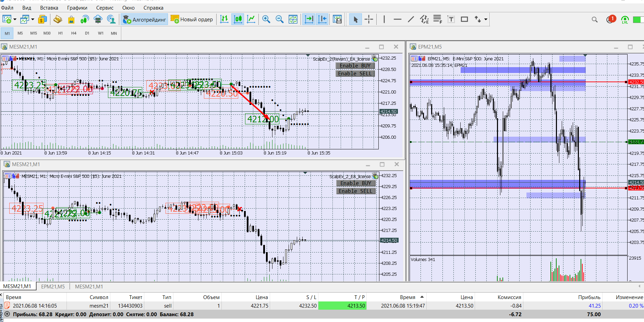644x322 pixels.
Task: Select the horizontal line drawing tool
Action: pos(397,20)
